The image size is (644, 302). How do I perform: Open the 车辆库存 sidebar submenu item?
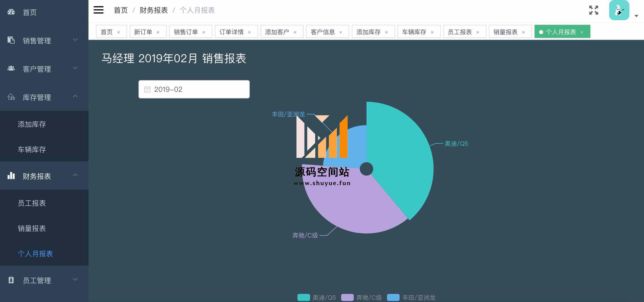[44, 149]
